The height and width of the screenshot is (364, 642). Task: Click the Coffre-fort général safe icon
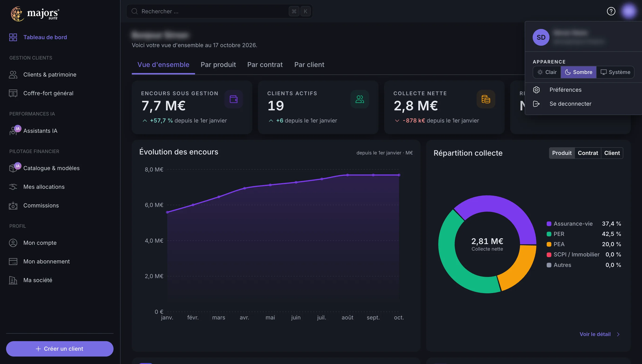pos(13,93)
